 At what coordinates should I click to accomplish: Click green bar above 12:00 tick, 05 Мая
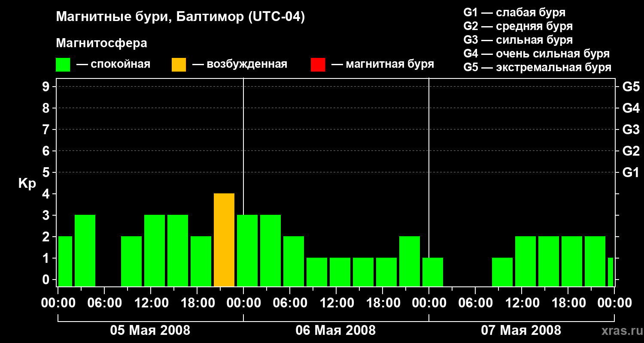tap(155, 251)
